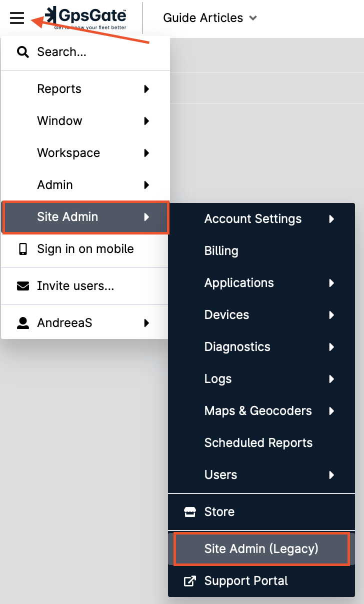Click the external link icon by Support Portal
Viewport: 364px width, 604px height.
pos(190,581)
